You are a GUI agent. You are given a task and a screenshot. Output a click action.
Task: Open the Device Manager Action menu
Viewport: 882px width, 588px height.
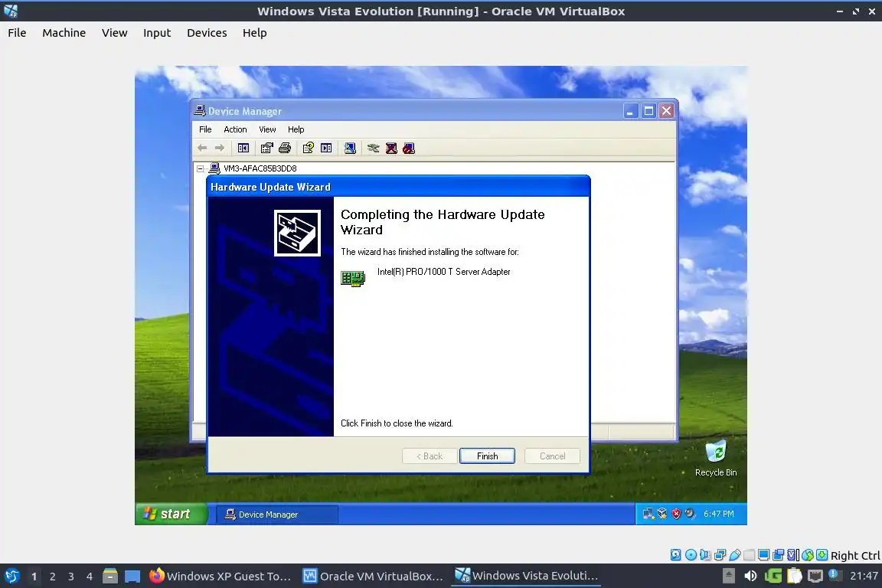coord(235,129)
